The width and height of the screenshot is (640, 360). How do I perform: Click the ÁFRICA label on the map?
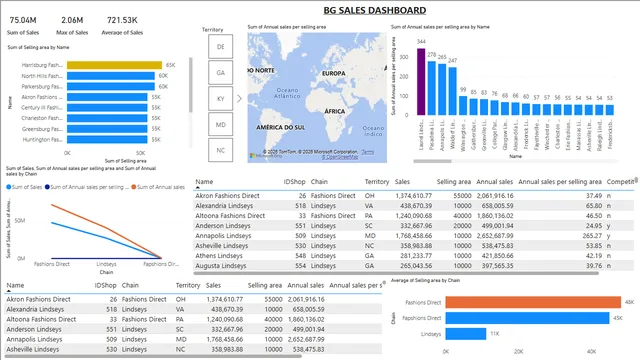pyautogui.click(x=335, y=111)
